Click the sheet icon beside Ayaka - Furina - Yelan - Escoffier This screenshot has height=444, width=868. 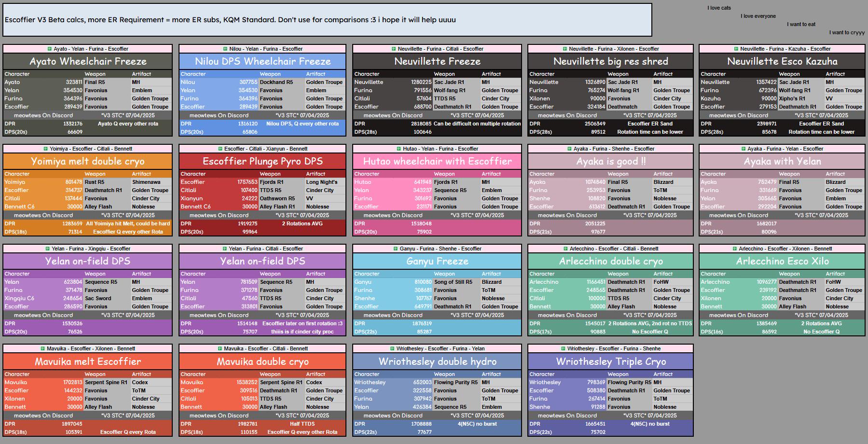click(744, 149)
